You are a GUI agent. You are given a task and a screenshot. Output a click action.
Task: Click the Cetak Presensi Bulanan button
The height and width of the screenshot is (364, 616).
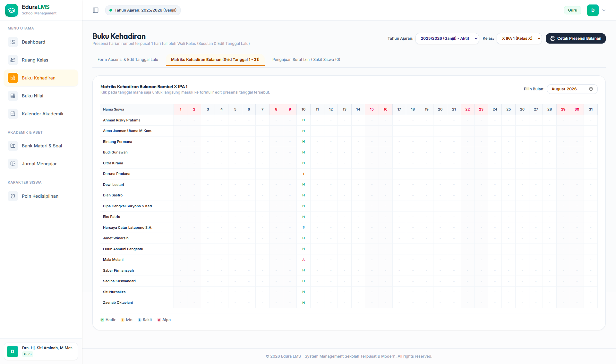[576, 38]
